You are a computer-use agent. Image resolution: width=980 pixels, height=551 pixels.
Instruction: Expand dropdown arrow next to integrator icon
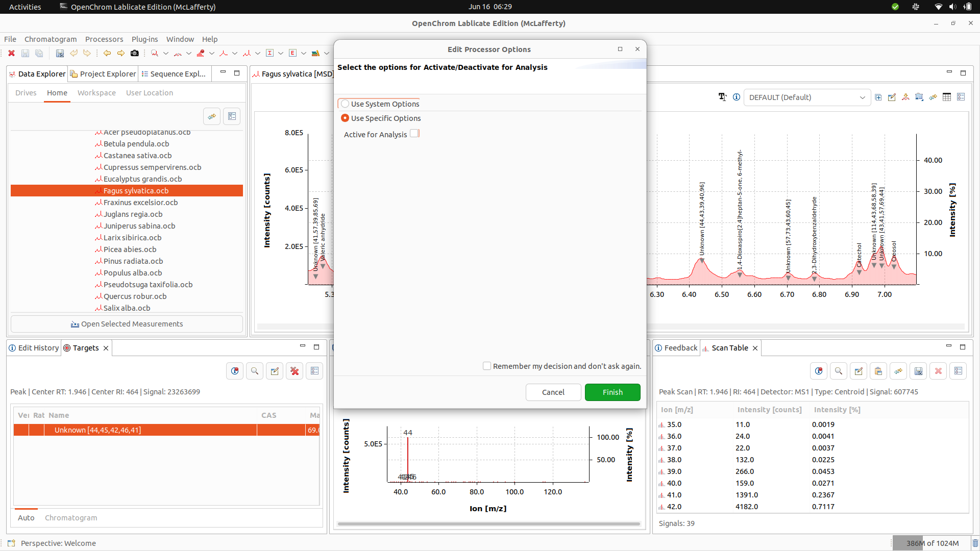pyautogui.click(x=258, y=53)
